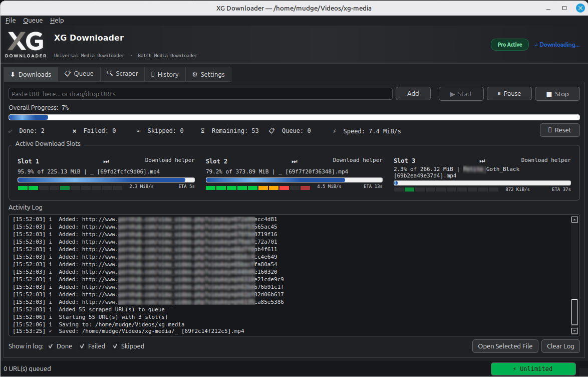Click Open Selected File button
The height and width of the screenshot is (377, 588).
(x=505, y=346)
